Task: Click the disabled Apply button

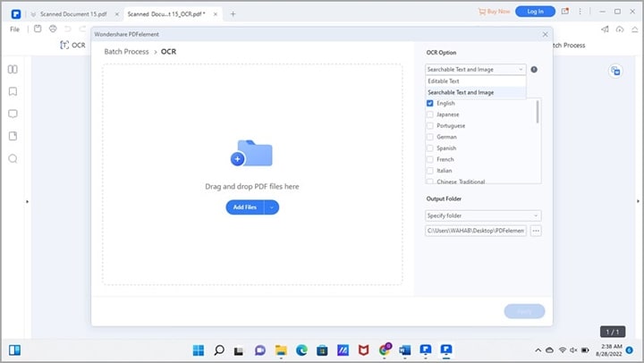Action: [x=524, y=311]
